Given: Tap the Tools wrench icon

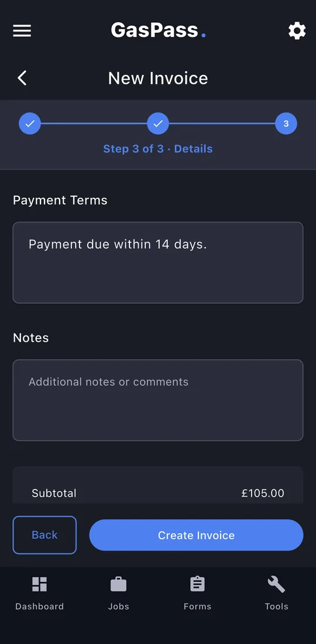Looking at the screenshot, I should 276,584.
